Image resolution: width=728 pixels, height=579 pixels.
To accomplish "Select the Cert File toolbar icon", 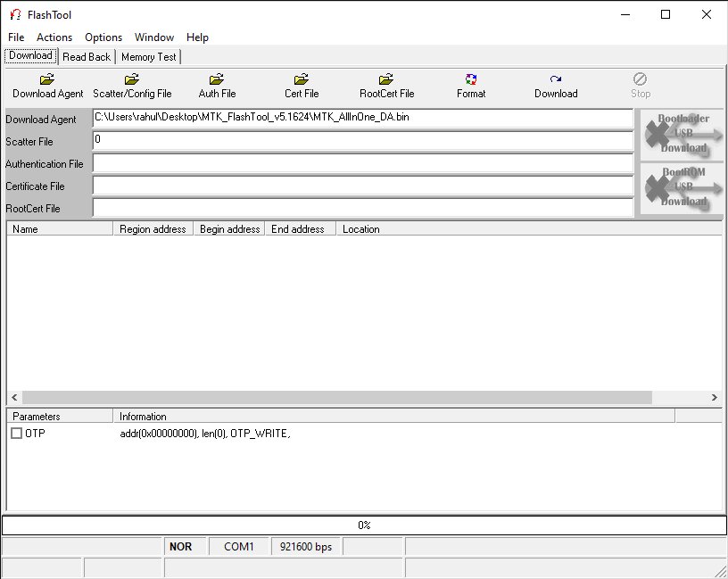I will (302, 79).
